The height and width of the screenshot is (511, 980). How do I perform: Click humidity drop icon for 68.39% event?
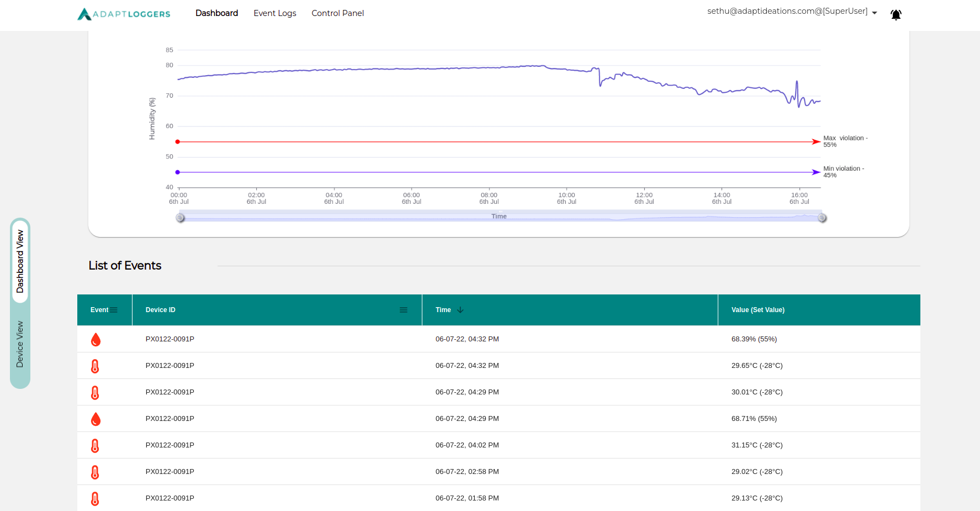(96, 339)
